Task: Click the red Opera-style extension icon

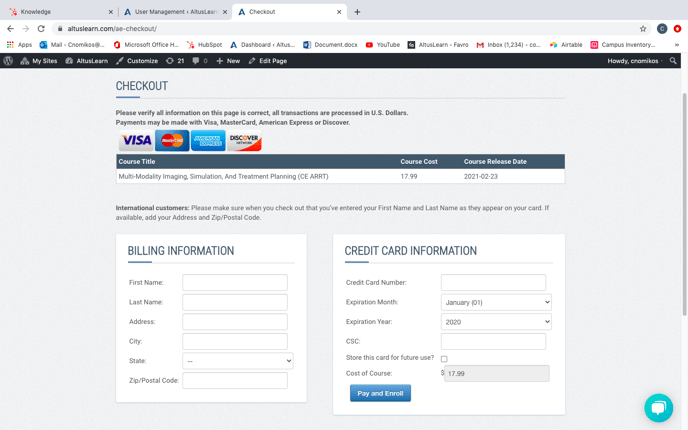Action: click(x=677, y=29)
